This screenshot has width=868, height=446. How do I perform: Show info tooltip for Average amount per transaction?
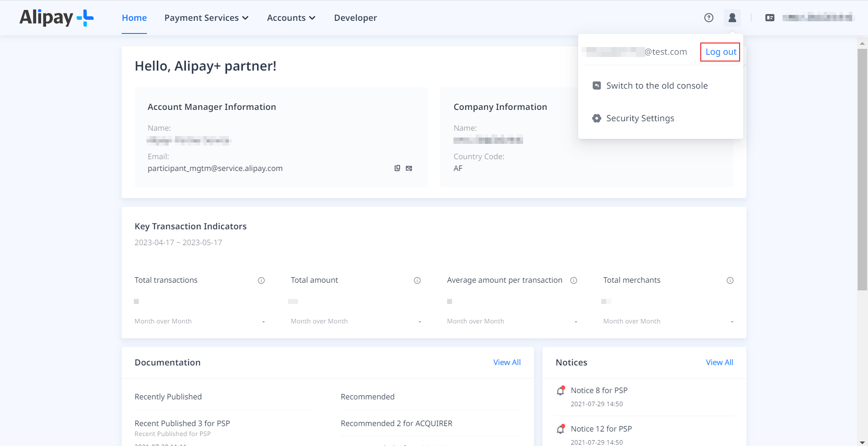tap(574, 280)
